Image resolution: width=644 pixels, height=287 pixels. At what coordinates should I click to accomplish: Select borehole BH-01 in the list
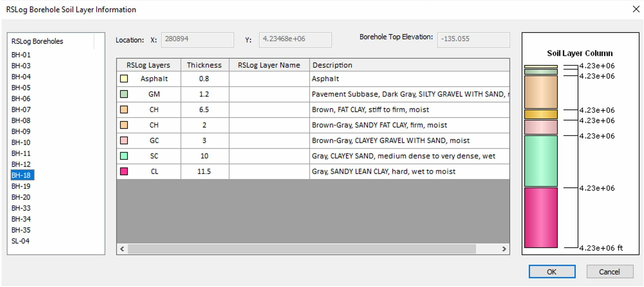coord(21,55)
